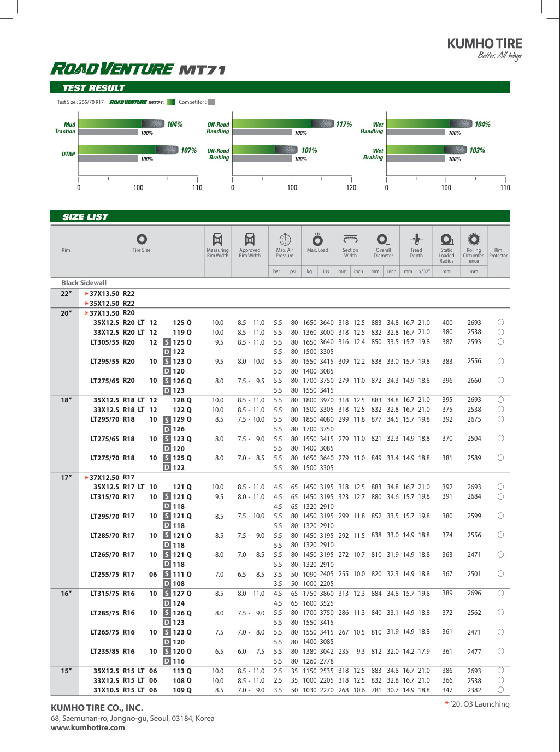Select the Max. Air Pressure gauge icon
Image resolution: width=560 pixels, height=752 pixels.
[285, 239]
